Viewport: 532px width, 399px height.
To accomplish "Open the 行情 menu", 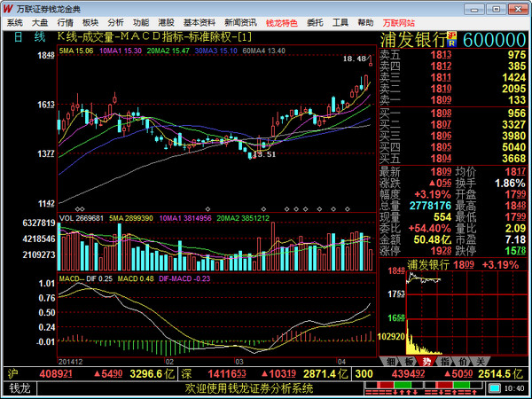I will (65, 23).
